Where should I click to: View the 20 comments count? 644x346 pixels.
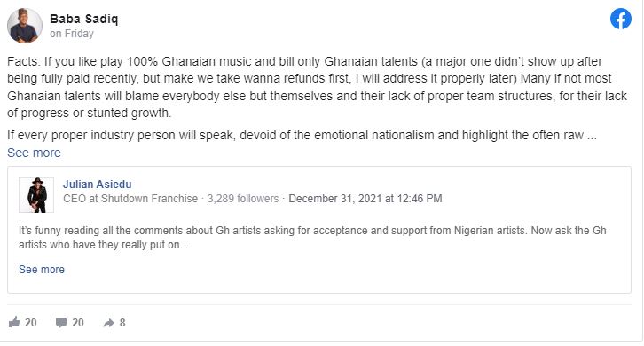[x=78, y=323]
